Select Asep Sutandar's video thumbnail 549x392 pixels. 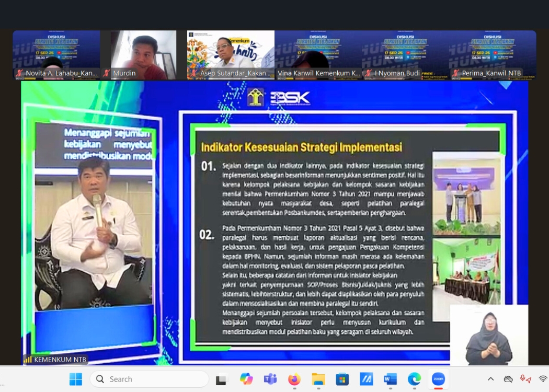pyautogui.click(x=231, y=54)
